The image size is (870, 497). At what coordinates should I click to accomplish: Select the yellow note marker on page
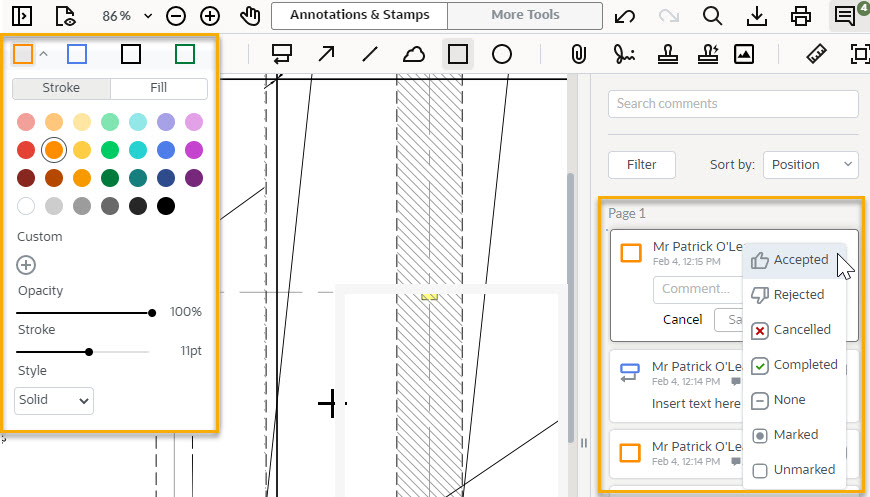pos(429,296)
